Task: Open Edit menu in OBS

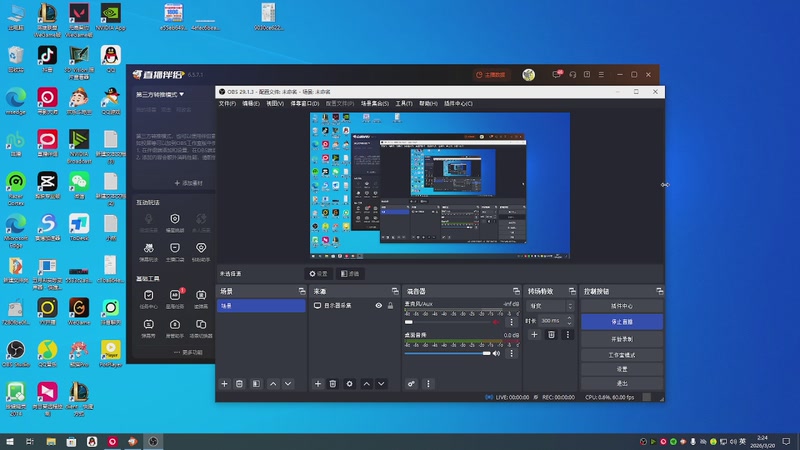Action: click(251, 104)
